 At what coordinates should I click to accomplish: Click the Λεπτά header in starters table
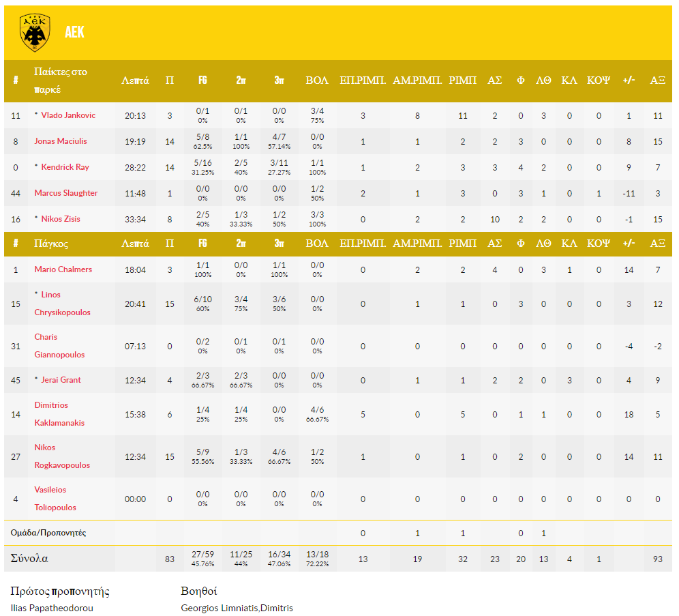tap(135, 80)
